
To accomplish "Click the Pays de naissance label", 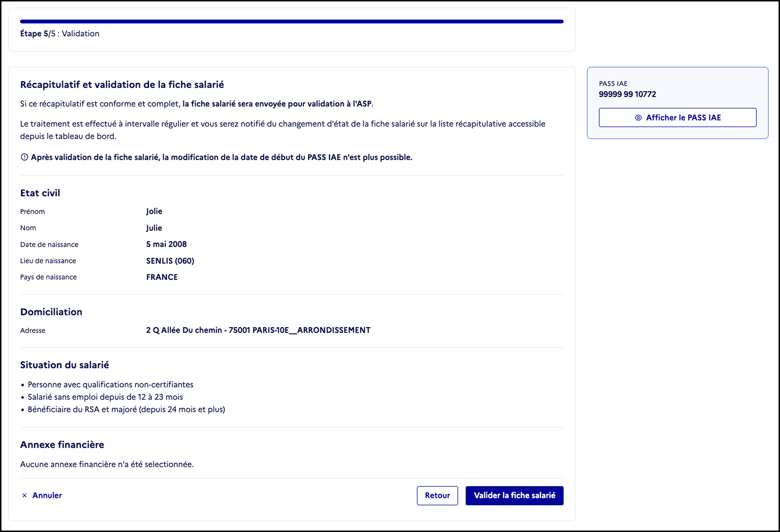I will point(48,277).
